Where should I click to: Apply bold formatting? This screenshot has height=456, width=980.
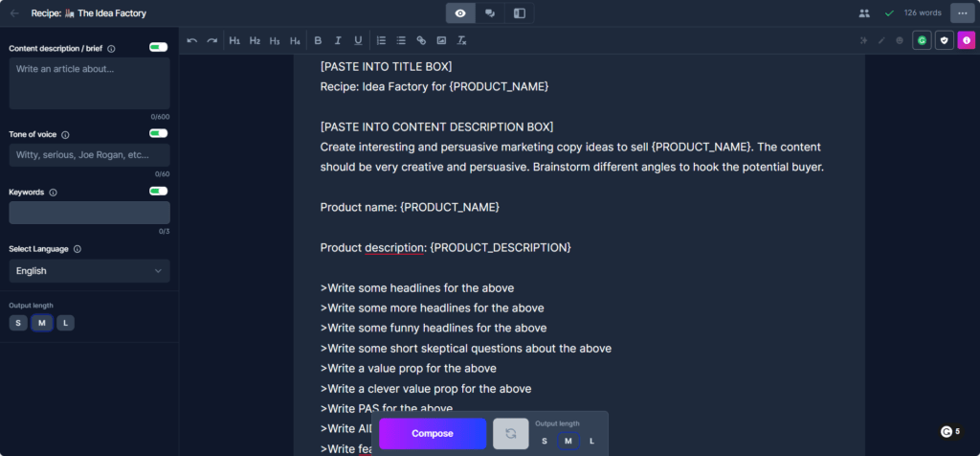[x=318, y=40]
